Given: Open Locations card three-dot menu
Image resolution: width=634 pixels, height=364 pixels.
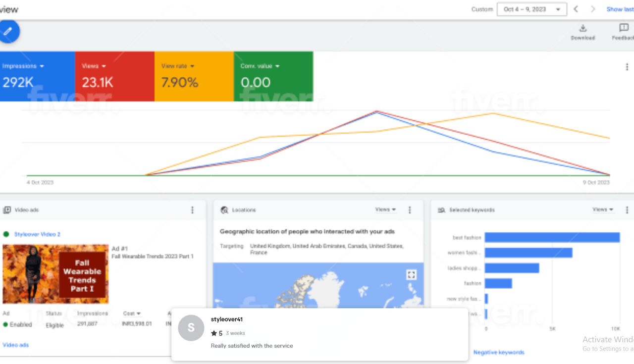Looking at the screenshot, I should click(x=409, y=210).
